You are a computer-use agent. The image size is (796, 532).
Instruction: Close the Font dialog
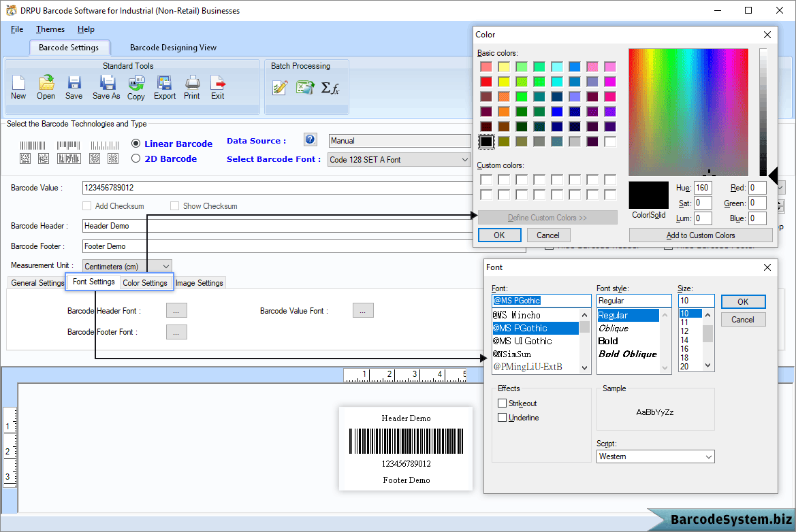[x=767, y=267]
